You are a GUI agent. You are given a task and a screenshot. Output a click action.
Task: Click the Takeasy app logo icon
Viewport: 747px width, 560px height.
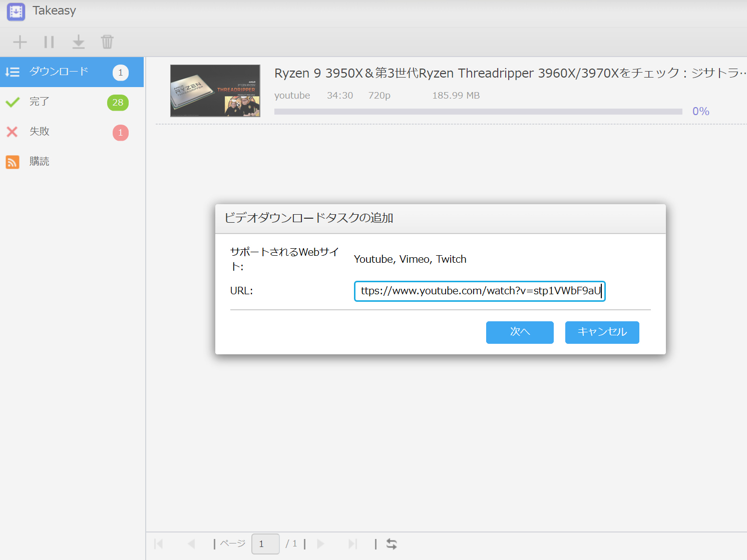click(16, 11)
